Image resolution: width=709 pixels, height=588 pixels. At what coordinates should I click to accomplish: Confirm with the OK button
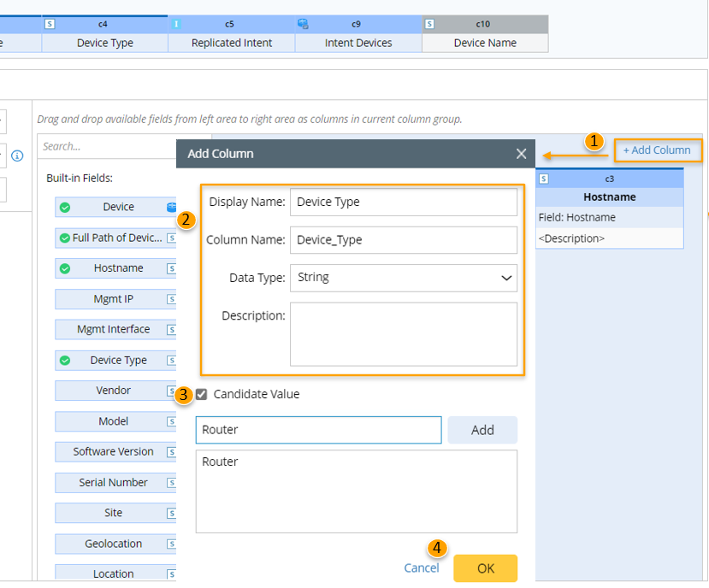[x=485, y=568]
